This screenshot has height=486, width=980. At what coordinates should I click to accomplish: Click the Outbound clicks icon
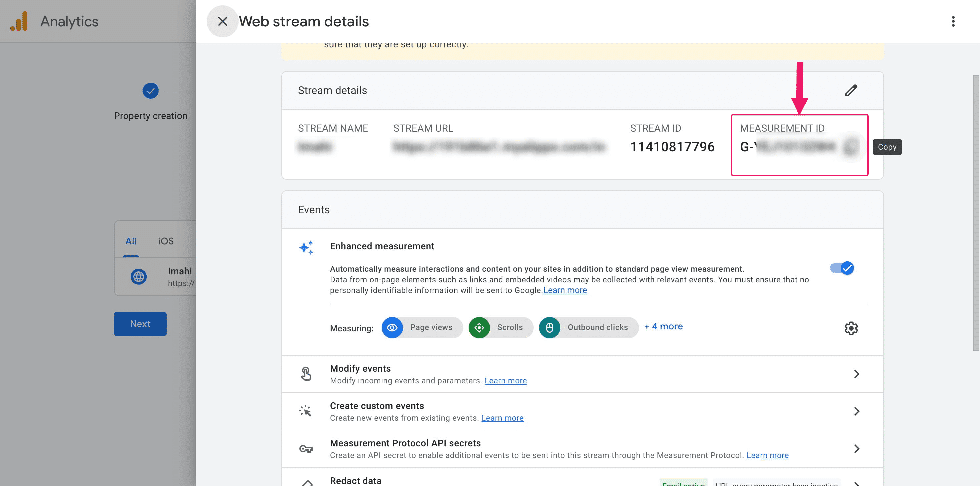(x=550, y=327)
